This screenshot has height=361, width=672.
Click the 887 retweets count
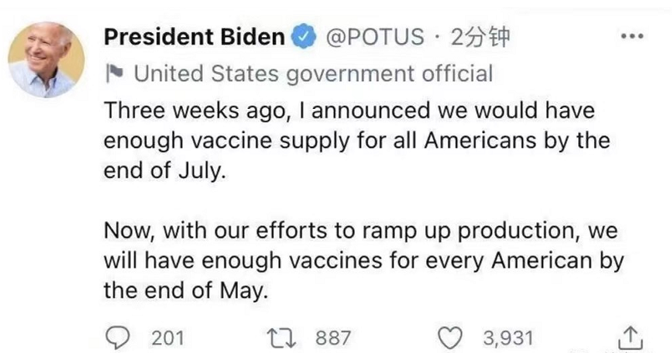(x=333, y=338)
